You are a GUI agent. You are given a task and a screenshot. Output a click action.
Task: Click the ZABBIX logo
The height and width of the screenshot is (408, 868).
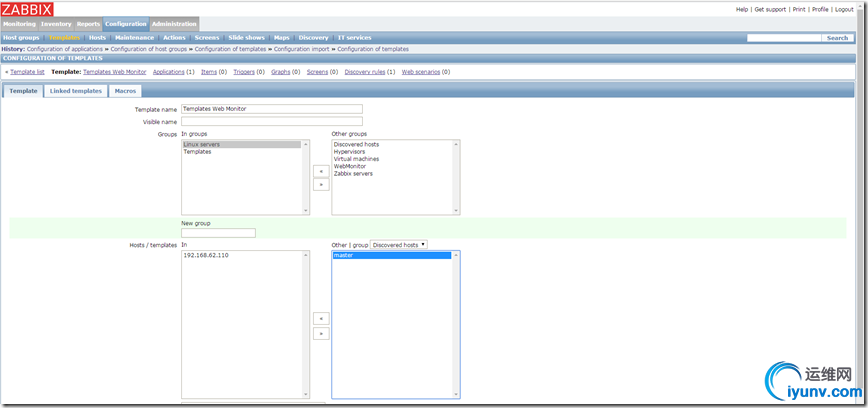click(x=27, y=9)
